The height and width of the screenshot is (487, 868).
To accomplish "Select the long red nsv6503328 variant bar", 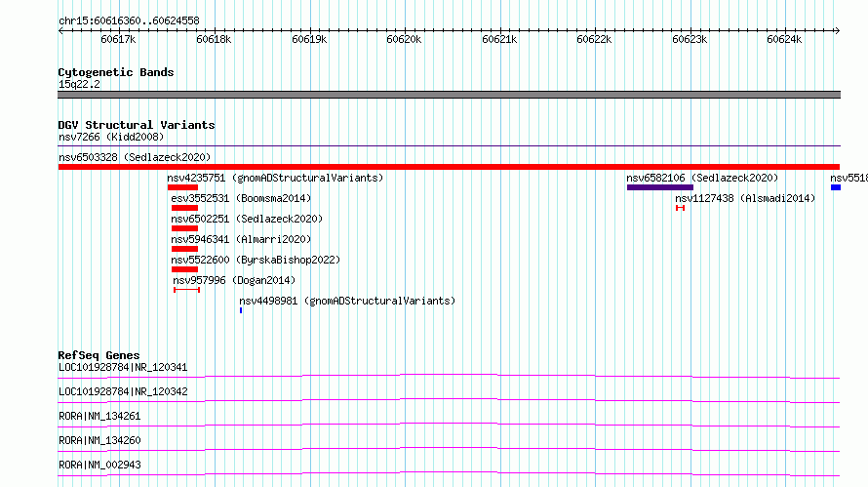I will pyautogui.click(x=449, y=167).
